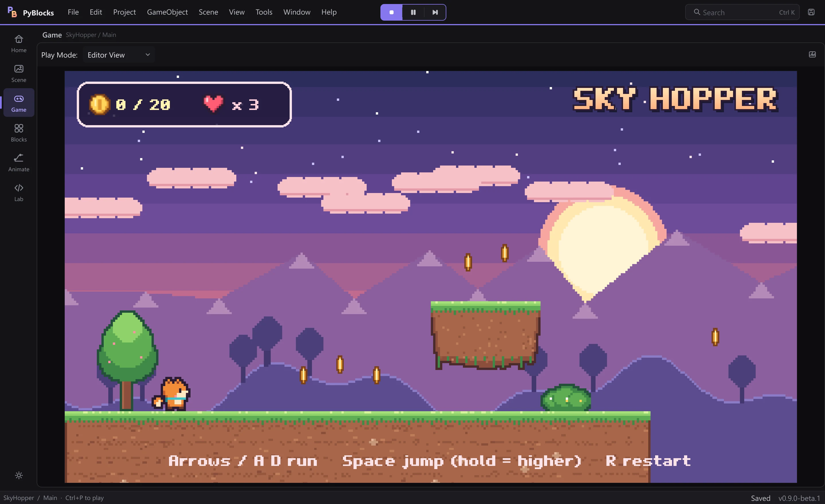Click the floating dirt platform
Screen dimensions: 825x504
point(486,335)
